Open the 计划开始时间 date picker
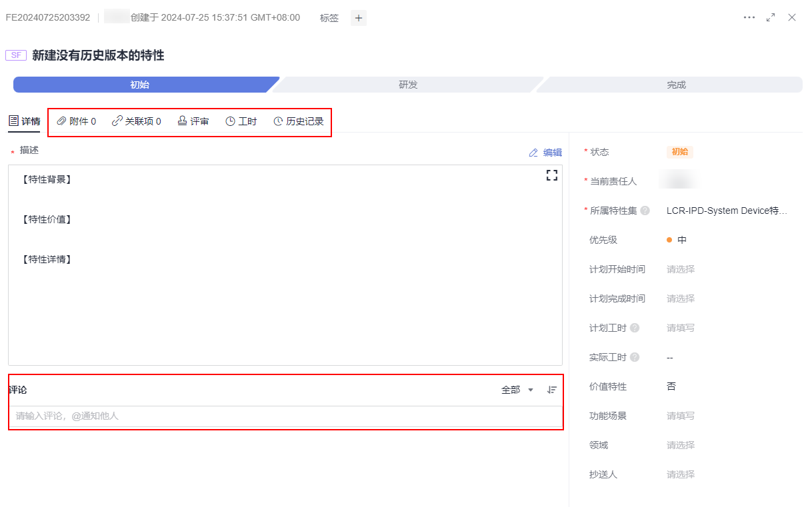The image size is (812, 507). (681, 269)
